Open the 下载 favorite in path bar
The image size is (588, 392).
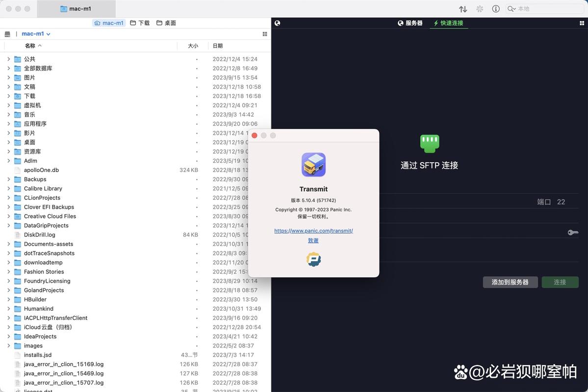[140, 23]
